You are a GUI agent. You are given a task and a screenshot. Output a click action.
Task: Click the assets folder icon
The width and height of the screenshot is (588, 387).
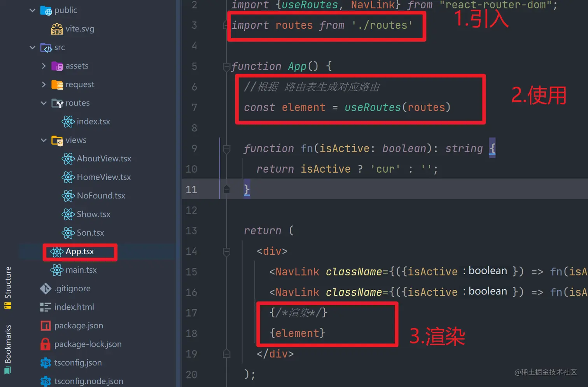[57, 66]
